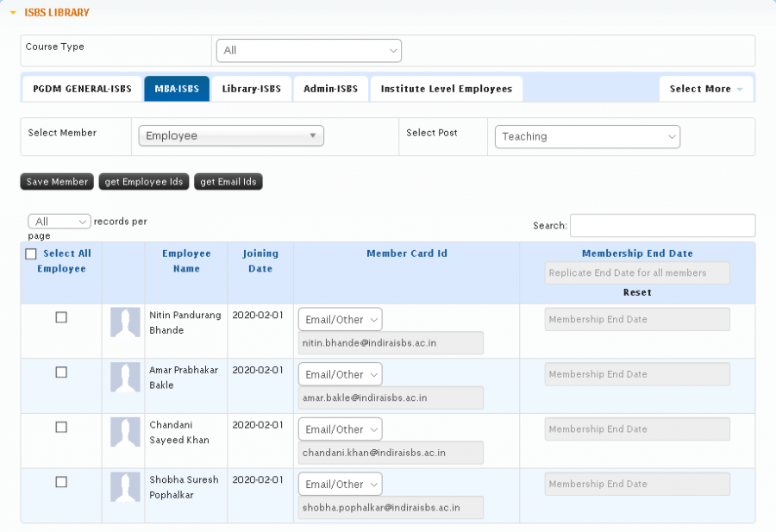Click the name Amar Prabhakar Bakle
This screenshot has height=532, width=776.
(184, 378)
